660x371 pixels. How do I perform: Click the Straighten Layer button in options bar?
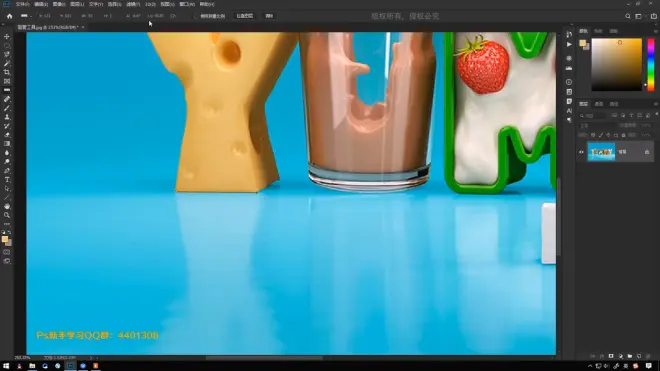pos(245,16)
